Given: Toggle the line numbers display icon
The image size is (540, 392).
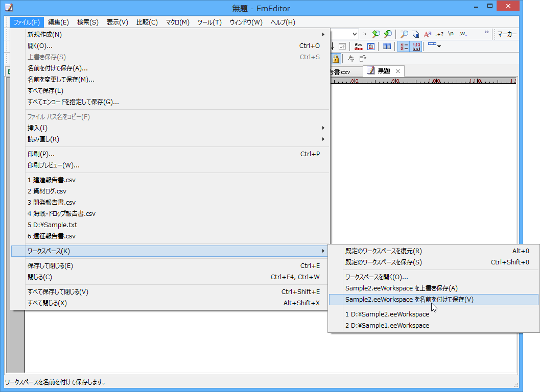Looking at the screenshot, I should click(404, 46).
